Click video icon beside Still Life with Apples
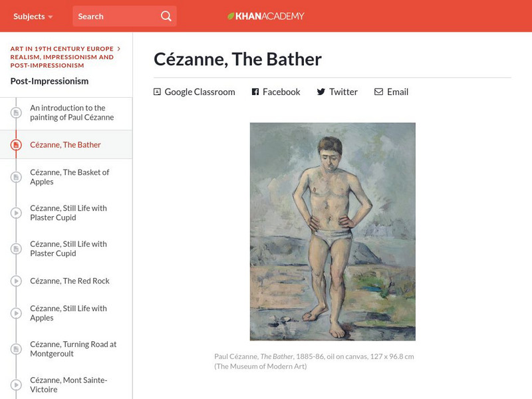 click(17, 313)
